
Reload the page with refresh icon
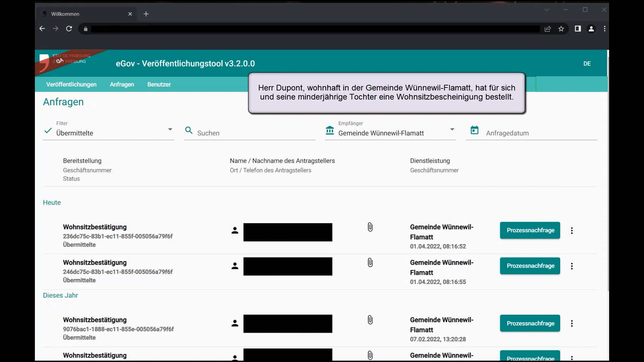click(69, 29)
